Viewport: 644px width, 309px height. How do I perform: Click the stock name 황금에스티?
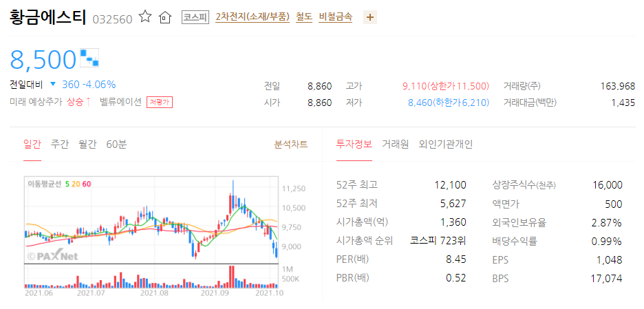click(47, 17)
